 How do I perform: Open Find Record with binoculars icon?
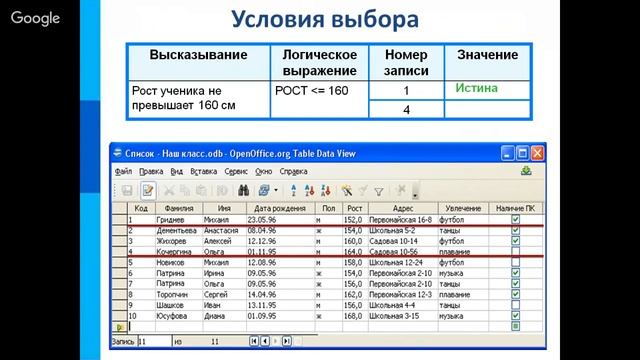click(x=244, y=191)
